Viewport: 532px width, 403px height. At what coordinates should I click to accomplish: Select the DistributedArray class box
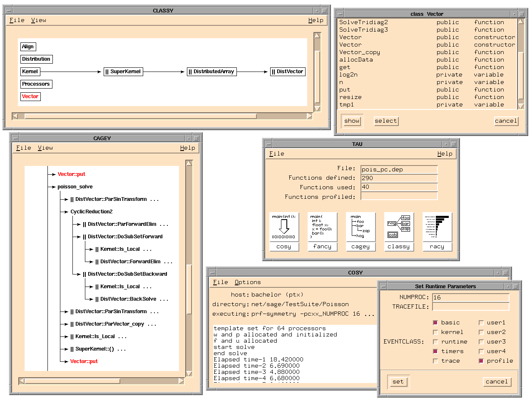coord(212,72)
